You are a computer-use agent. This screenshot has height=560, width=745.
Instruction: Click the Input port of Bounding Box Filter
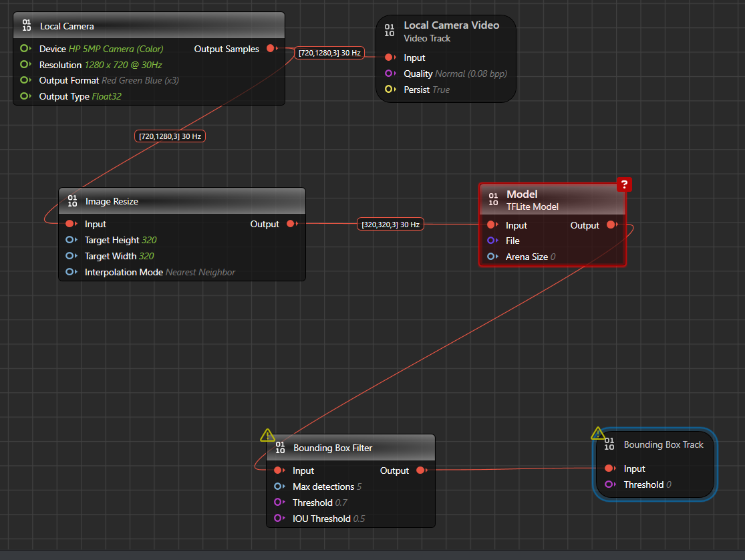pyautogui.click(x=279, y=470)
